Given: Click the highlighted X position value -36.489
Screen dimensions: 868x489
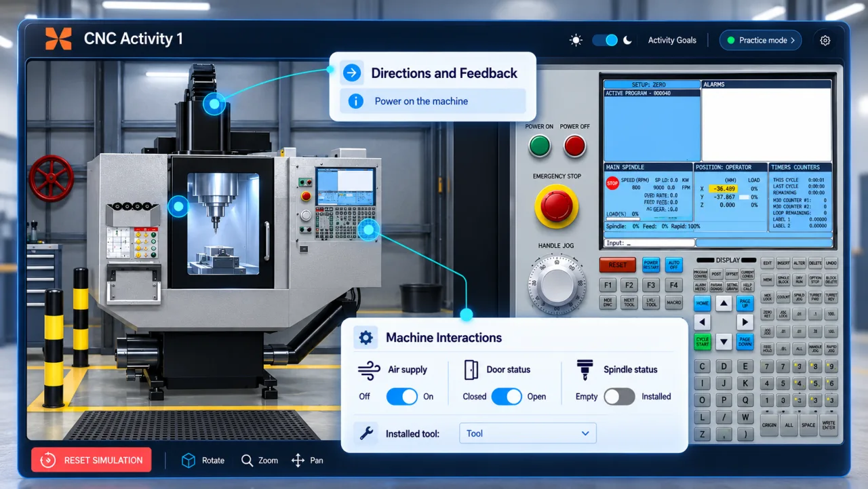Looking at the screenshot, I should pos(722,189).
